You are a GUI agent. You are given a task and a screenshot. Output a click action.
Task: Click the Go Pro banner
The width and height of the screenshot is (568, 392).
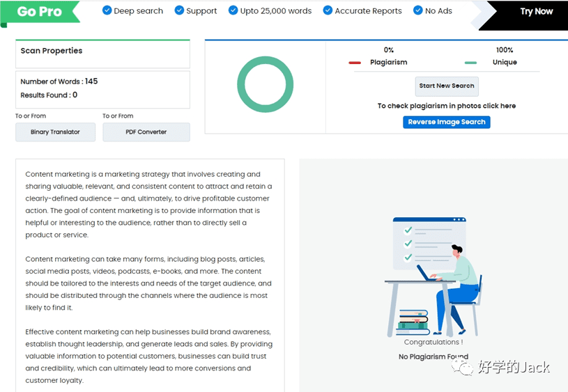click(40, 12)
